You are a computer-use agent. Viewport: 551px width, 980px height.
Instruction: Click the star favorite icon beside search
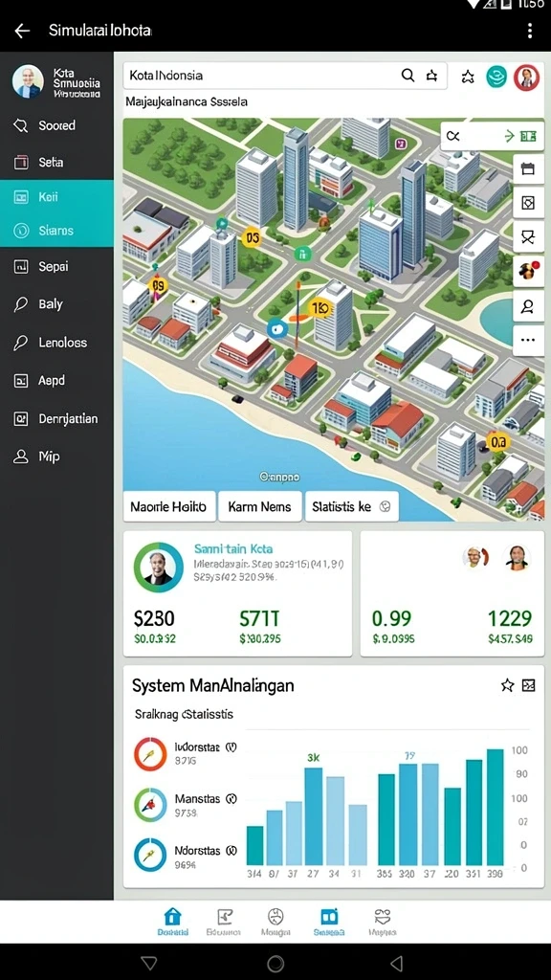(x=467, y=77)
